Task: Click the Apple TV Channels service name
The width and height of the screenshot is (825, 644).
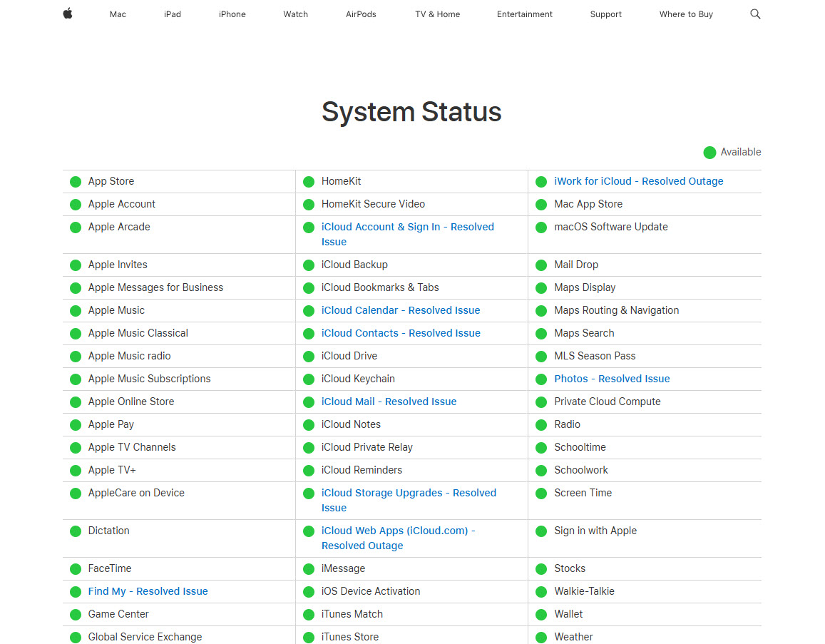Action: point(132,447)
